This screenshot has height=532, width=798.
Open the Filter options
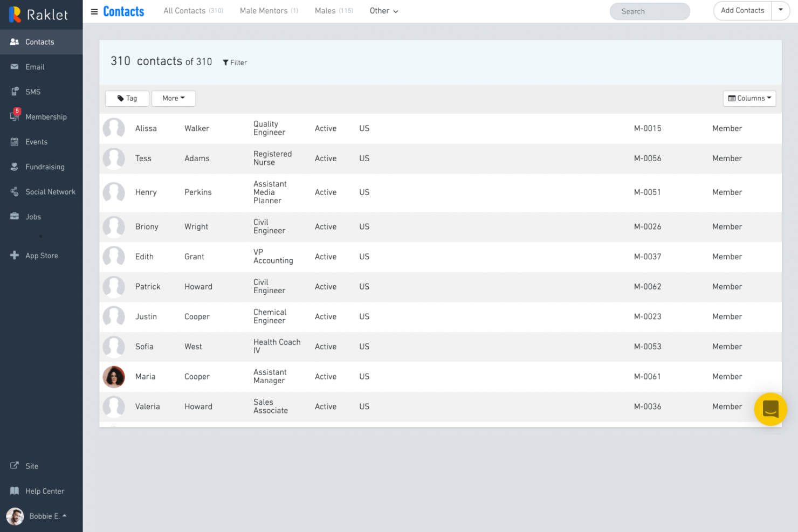(x=235, y=62)
